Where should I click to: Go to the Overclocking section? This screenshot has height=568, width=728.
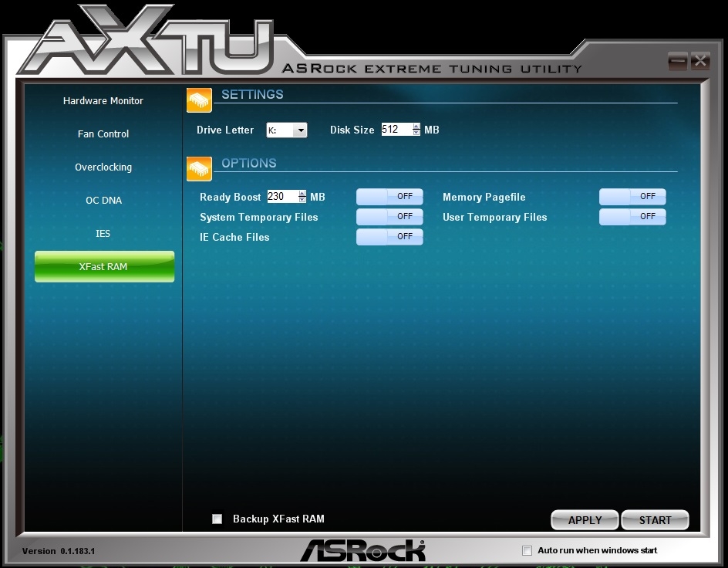[x=103, y=167]
